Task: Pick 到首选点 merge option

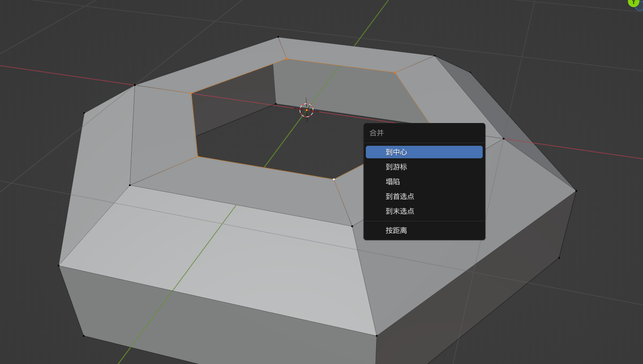Action: click(424, 196)
